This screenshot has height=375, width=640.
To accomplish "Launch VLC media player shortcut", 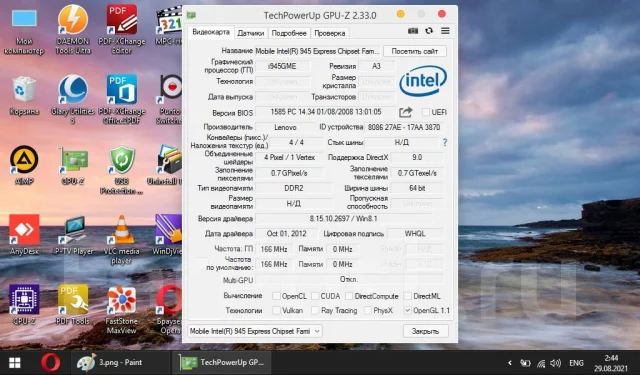I will coord(122,239).
